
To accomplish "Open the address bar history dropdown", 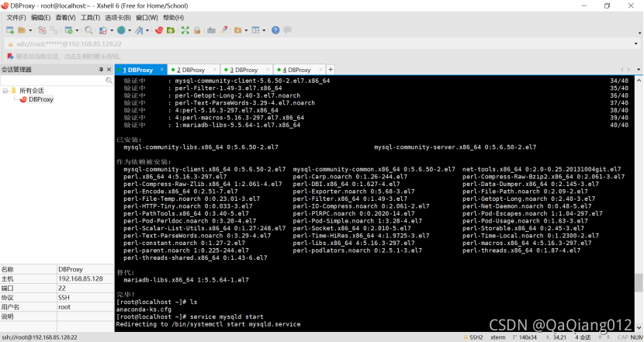I will 635,44.
